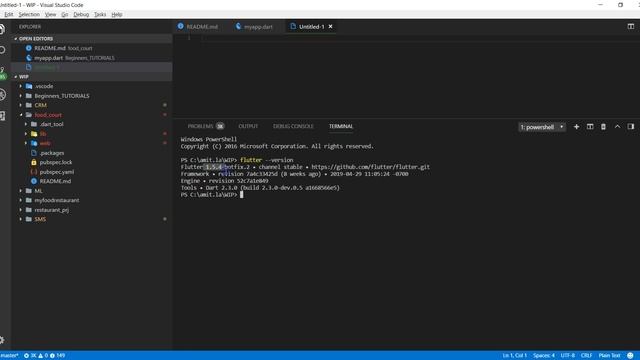Switch to the README.md editor tab
The width and height of the screenshot is (640, 360).
[198, 27]
